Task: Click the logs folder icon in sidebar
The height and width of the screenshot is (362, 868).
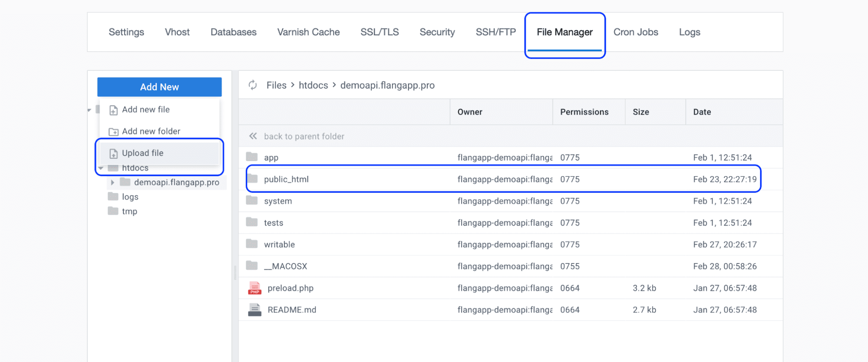Action: pos(113,197)
